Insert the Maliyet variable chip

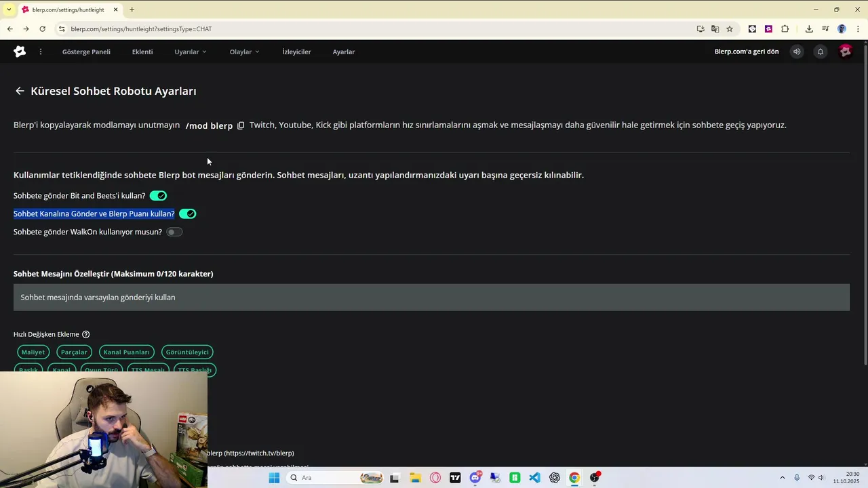[x=33, y=352]
